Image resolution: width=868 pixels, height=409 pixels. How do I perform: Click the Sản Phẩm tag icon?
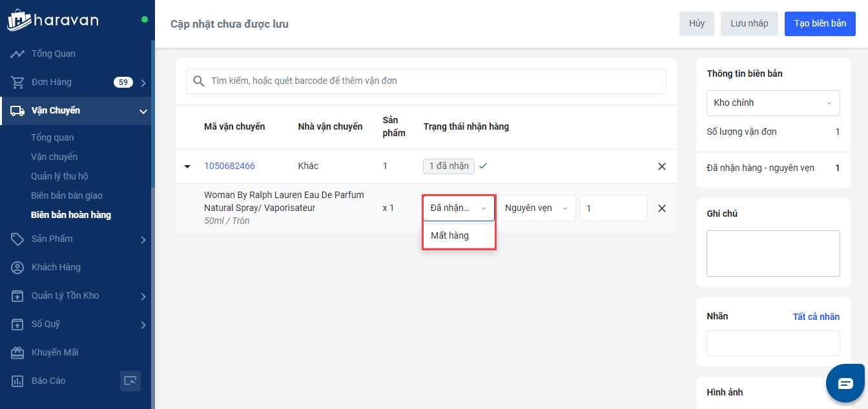point(17,239)
